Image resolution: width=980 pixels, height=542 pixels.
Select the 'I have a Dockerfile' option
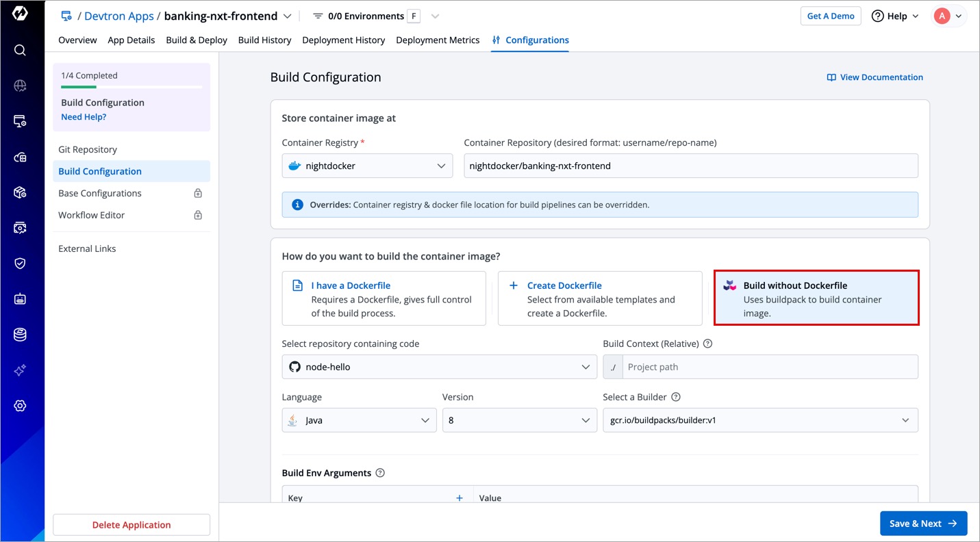coord(384,298)
